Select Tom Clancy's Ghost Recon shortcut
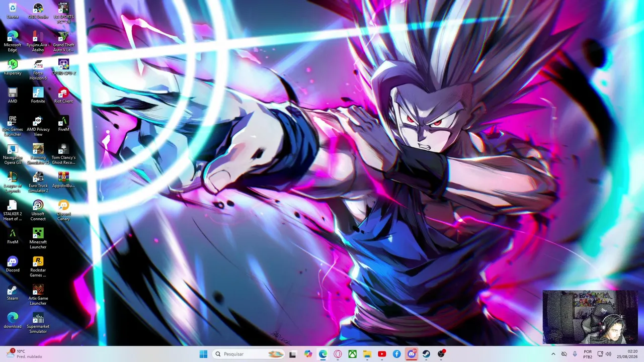 pyautogui.click(x=63, y=154)
